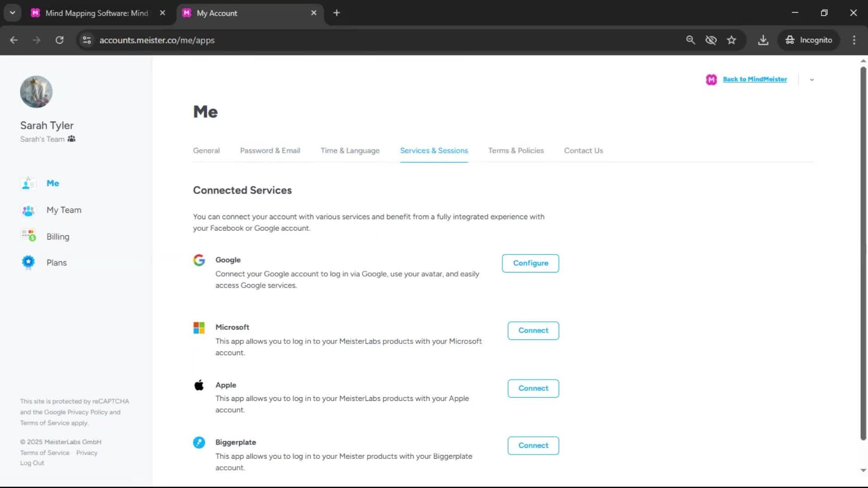868x488 pixels.
Task: Click the scrollbar down arrow
Action: (863, 470)
